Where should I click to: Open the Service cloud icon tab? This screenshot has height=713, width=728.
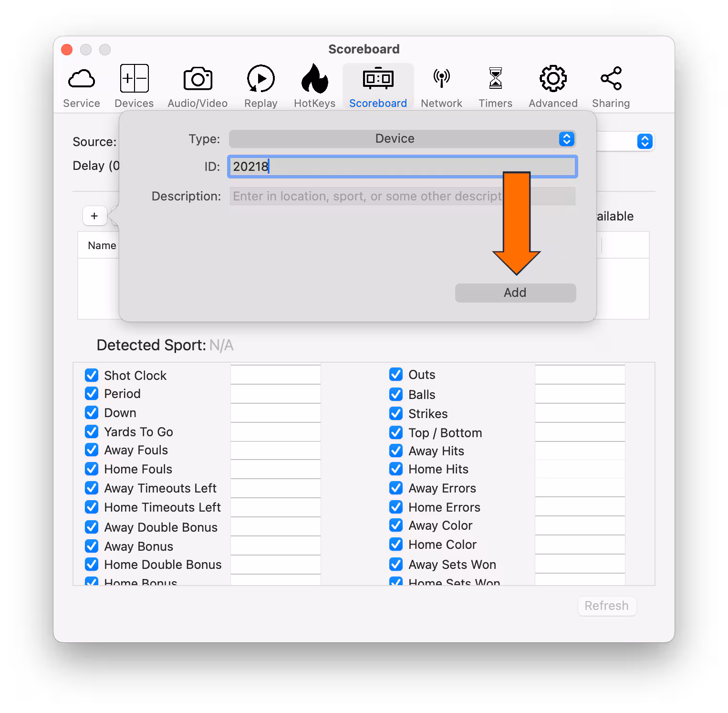click(x=82, y=79)
